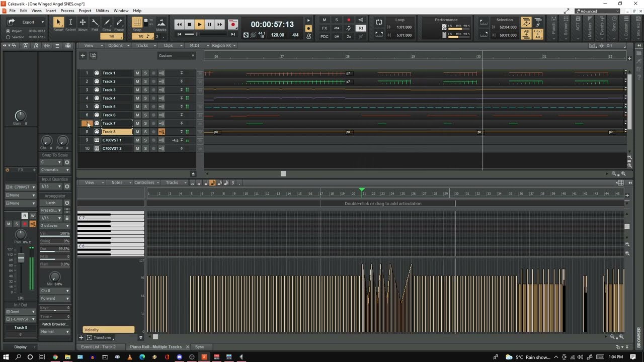Open the 2 octaves dropdown

[x=55, y=226]
